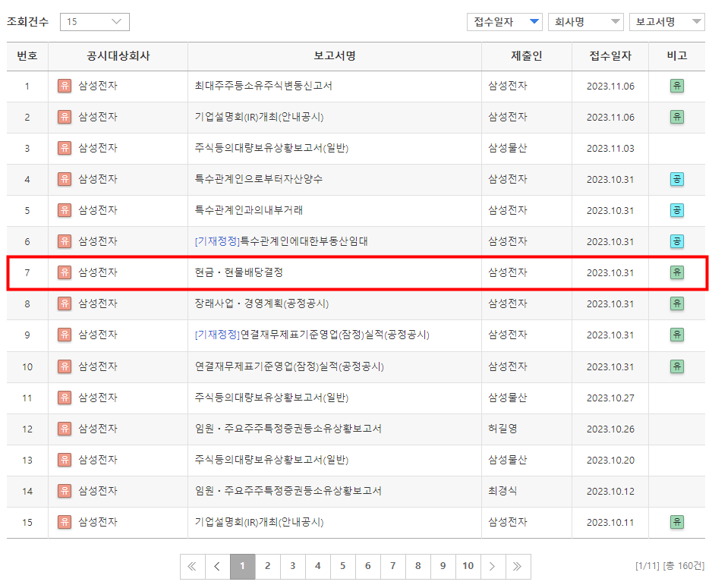Sort by 회사명 dropdown
Image resolution: width=712 pixels, height=588 pixels.
[x=586, y=22]
